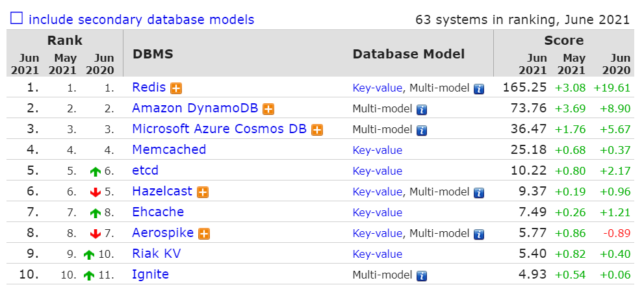644x287 pixels.
Task: Select Aerospike score 5.77
Action: [533, 233]
